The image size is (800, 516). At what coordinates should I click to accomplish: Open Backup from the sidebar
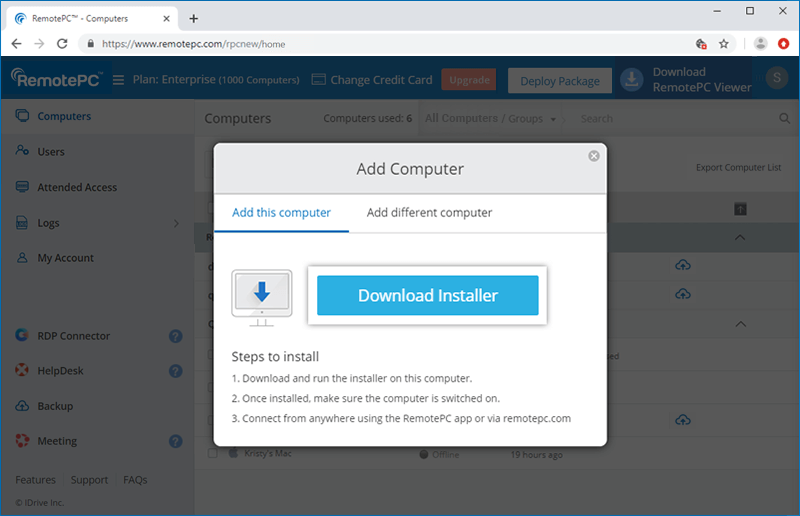tap(55, 406)
